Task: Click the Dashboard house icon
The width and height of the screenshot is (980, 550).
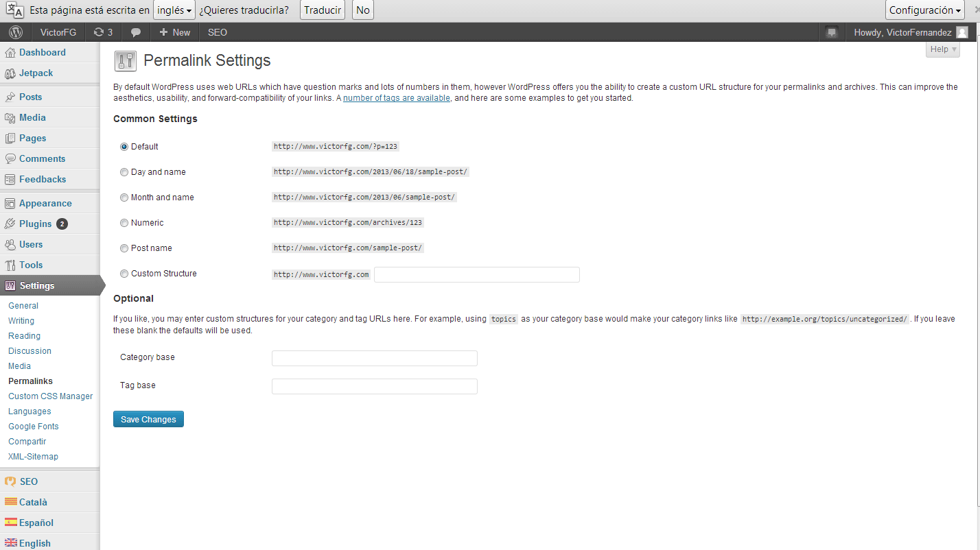Action: click(x=10, y=53)
